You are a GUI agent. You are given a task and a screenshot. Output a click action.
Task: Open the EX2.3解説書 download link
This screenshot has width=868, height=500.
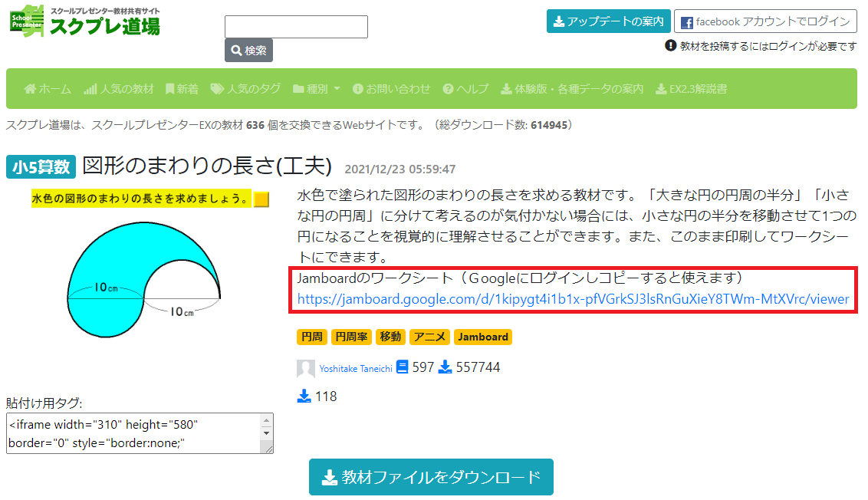692,89
